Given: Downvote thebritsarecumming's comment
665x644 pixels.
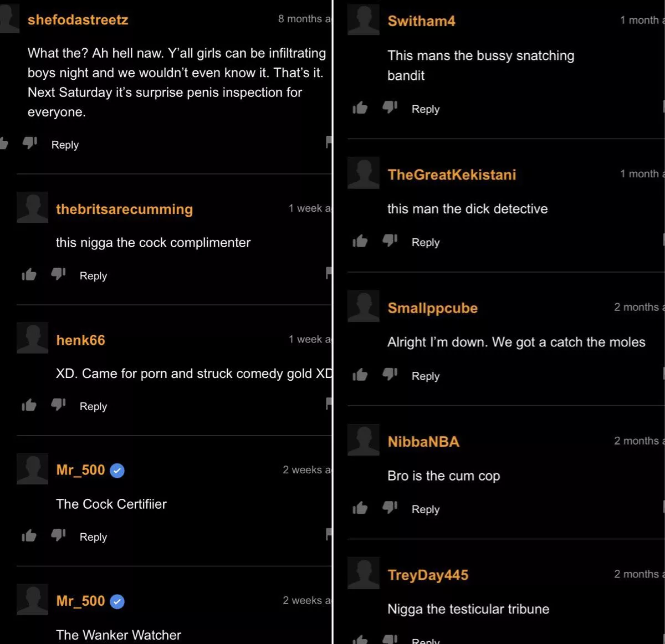Looking at the screenshot, I should (58, 274).
